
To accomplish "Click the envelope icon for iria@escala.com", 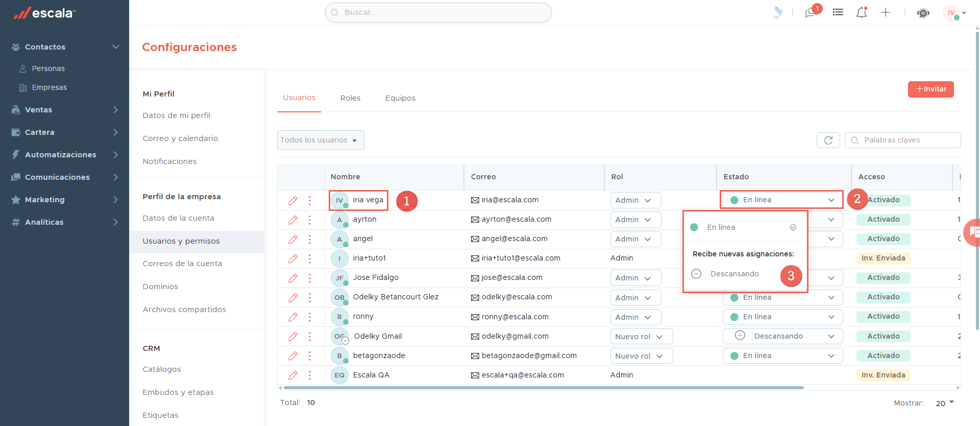I will click(x=475, y=200).
